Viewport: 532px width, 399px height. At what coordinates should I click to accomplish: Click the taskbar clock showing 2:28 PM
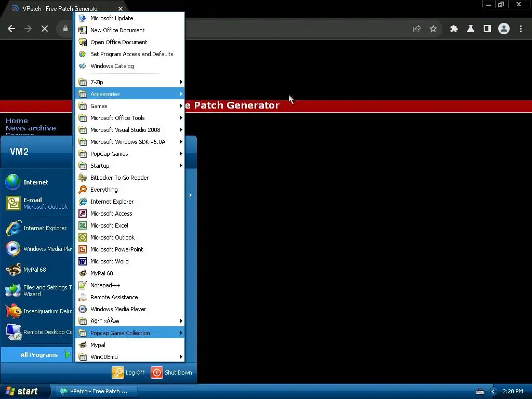point(513,392)
